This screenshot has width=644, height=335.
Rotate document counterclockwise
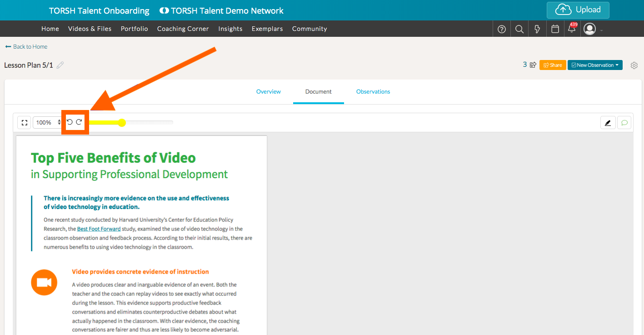tap(70, 122)
